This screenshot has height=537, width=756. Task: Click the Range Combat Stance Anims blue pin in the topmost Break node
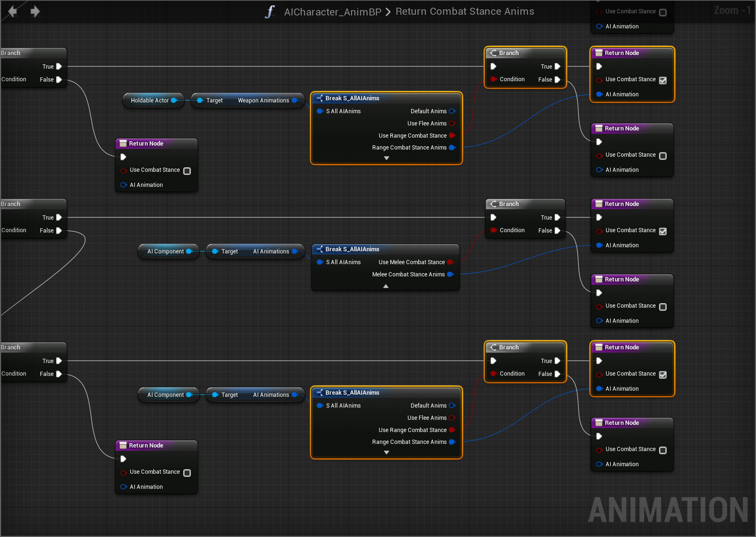coord(452,147)
